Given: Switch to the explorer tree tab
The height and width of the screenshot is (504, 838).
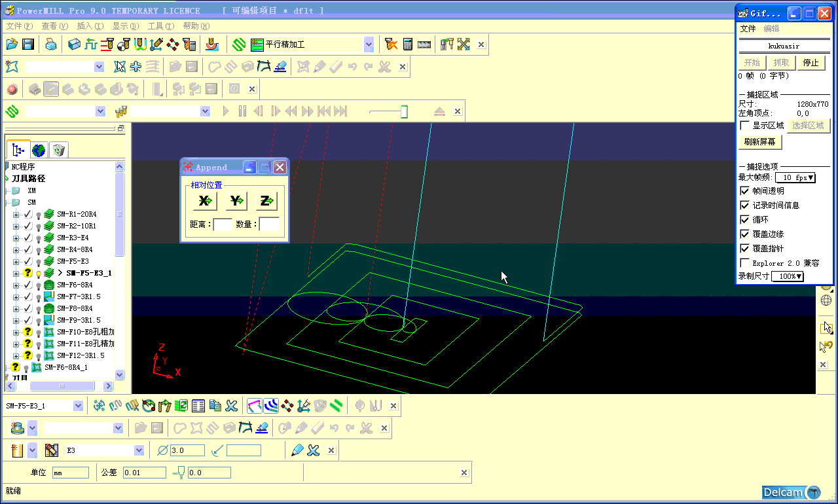Looking at the screenshot, I should coord(18,150).
